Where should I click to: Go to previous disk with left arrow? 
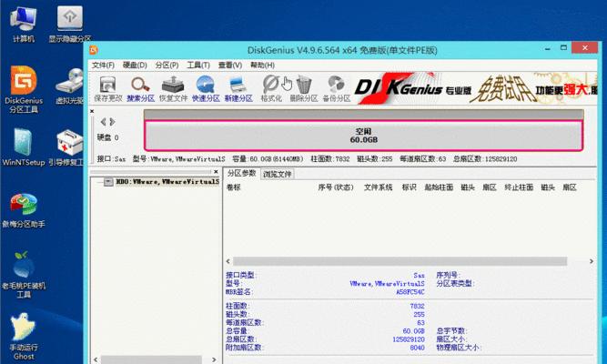(x=103, y=122)
